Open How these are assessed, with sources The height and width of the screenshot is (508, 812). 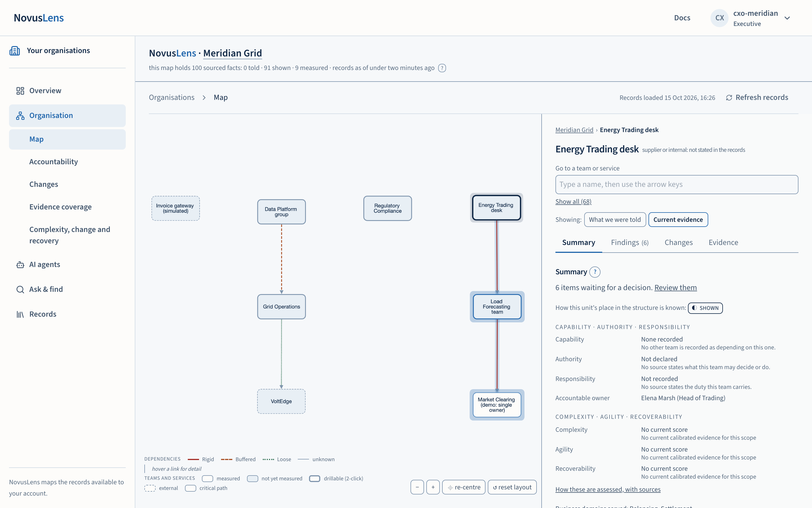pos(608,490)
